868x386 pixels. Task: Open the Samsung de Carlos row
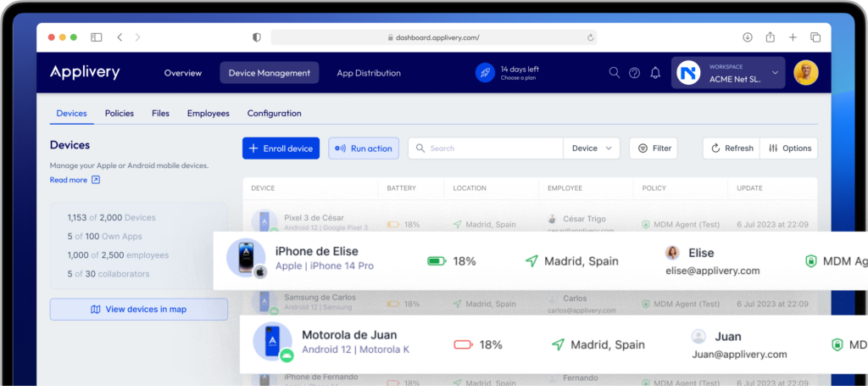click(530, 303)
